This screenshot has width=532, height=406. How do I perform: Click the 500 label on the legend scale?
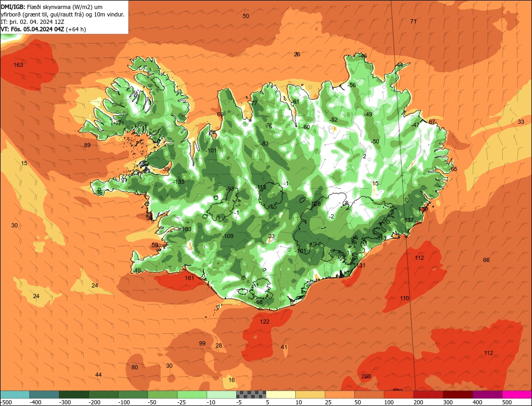click(x=507, y=402)
